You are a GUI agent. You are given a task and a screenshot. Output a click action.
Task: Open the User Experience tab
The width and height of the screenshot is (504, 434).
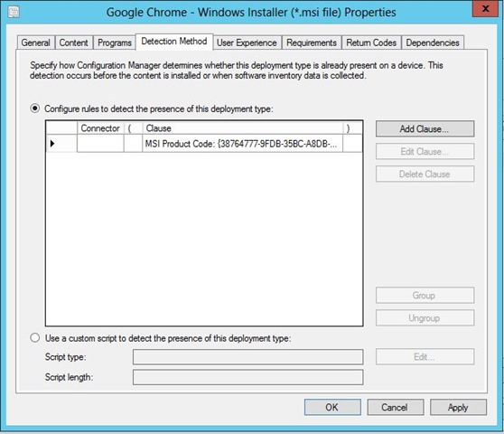[247, 42]
